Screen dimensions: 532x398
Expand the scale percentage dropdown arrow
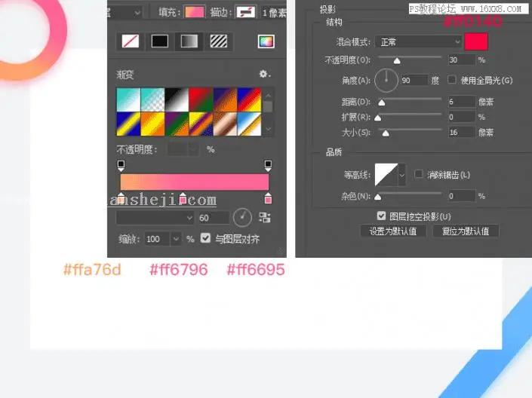coord(176,239)
